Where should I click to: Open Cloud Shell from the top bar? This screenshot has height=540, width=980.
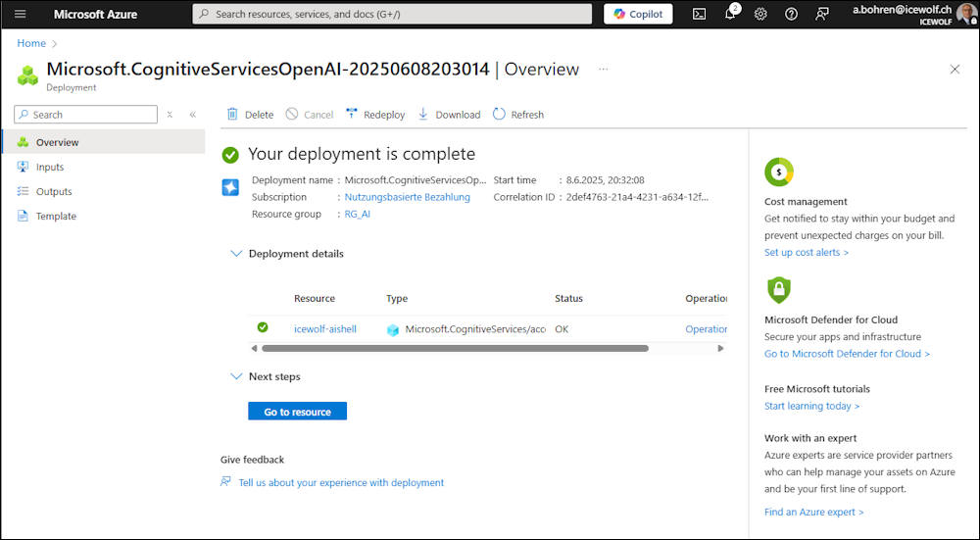[x=699, y=14]
